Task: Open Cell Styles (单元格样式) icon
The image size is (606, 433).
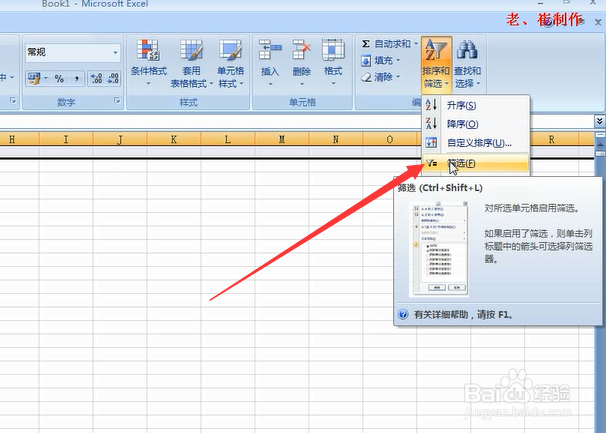Action: [230, 50]
